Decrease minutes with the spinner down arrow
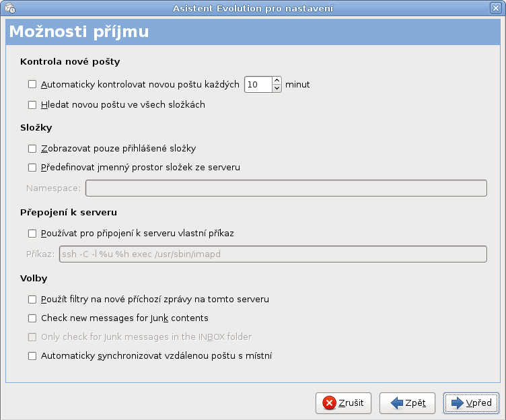The width and height of the screenshot is (506, 420). [277, 88]
